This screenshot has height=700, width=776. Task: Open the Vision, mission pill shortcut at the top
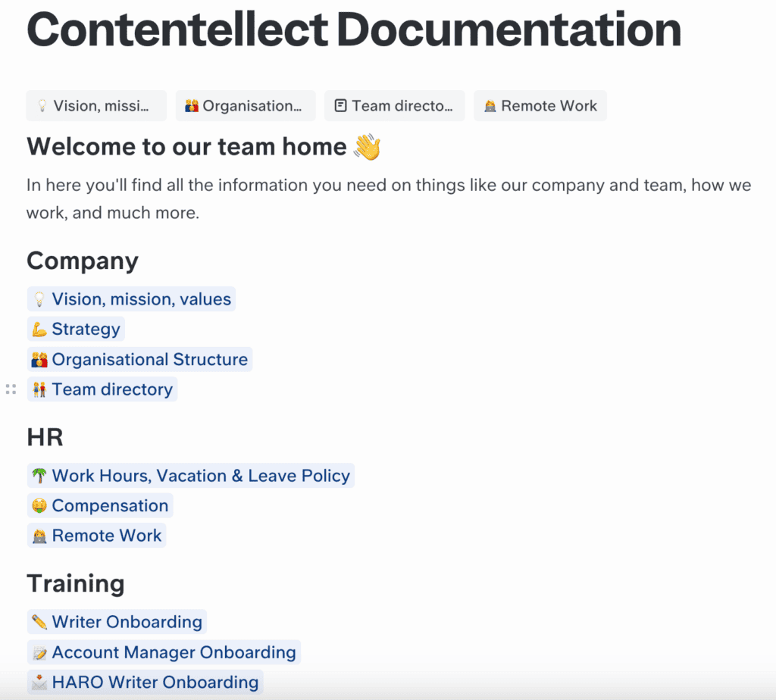95,105
